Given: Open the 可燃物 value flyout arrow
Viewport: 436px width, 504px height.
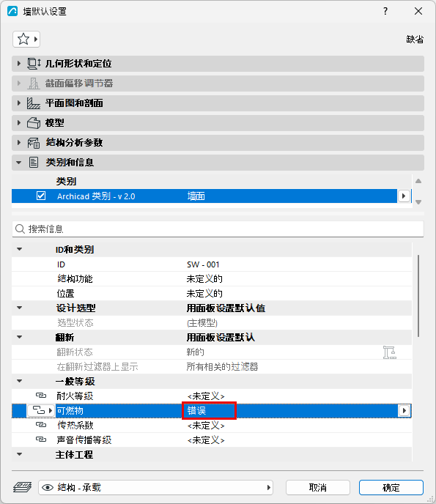Looking at the screenshot, I should (404, 410).
